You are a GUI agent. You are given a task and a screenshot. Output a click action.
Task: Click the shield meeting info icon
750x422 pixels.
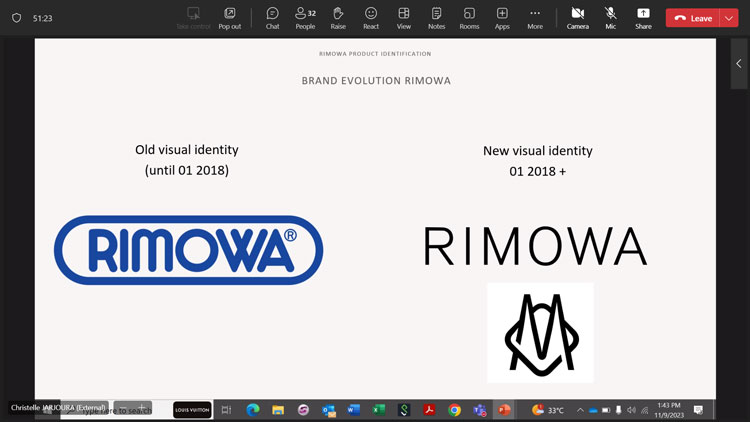point(16,18)
